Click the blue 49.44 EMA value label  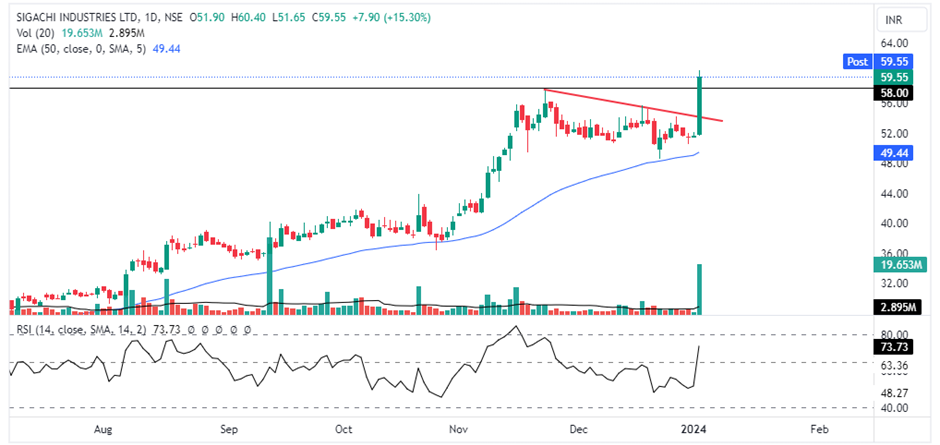point(893,153)
